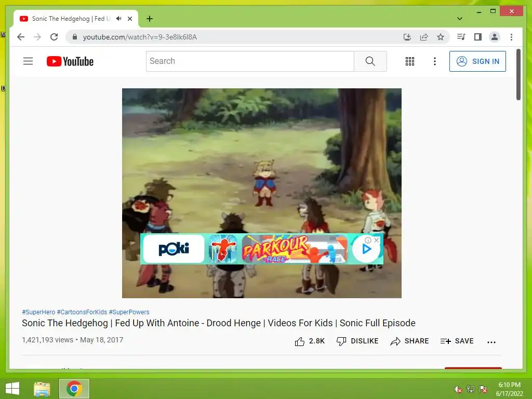Click the muted volume tray icon
This screenshot has width=532, height=399.
tap(458, 389)
